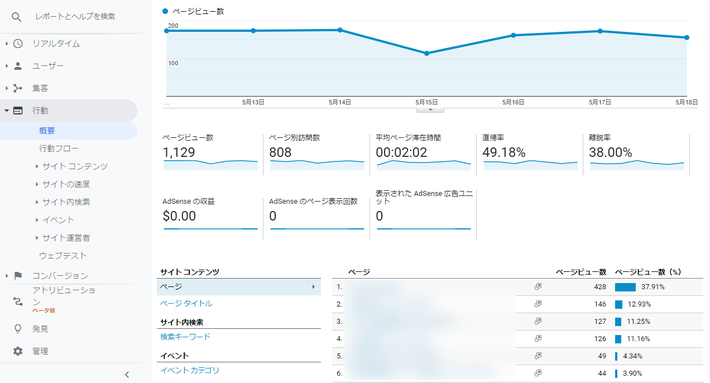Select the 平均ページ滞在時間 metric card

[x=423, y=153]
